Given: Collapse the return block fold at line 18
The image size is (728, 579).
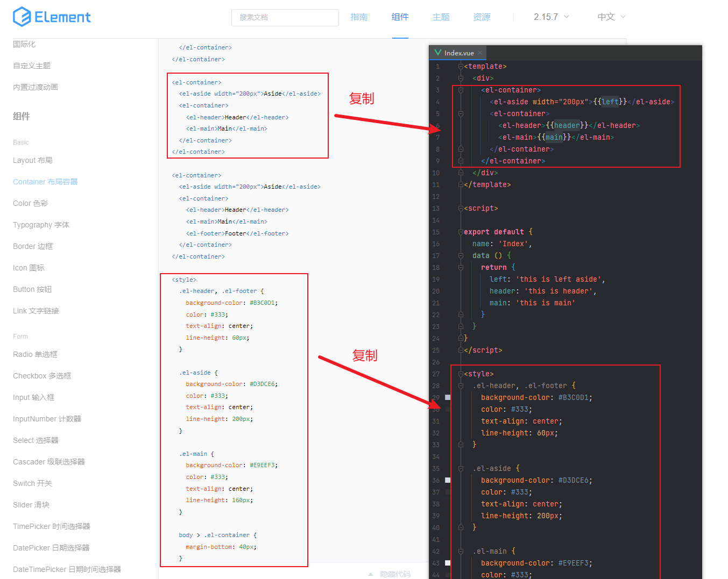Looking at the screenshot, I should [461, 267].
